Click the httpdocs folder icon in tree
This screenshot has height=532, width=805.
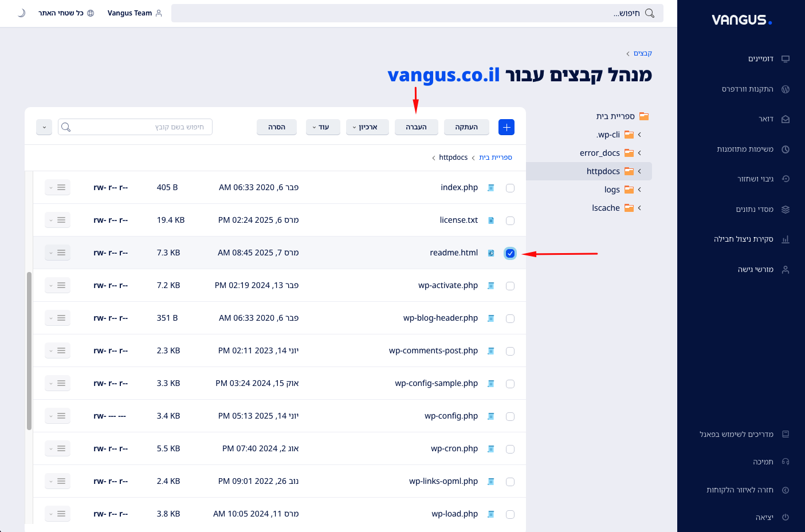click(x=629, y=171)
